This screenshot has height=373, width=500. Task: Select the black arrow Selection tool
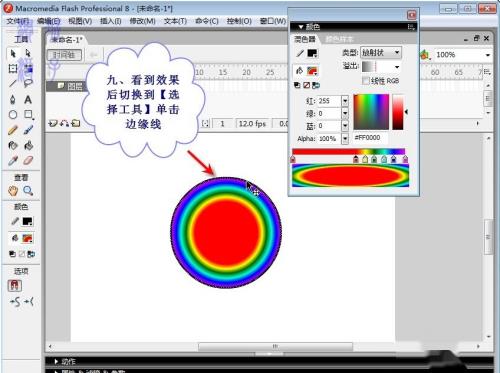tap(13, 54)
